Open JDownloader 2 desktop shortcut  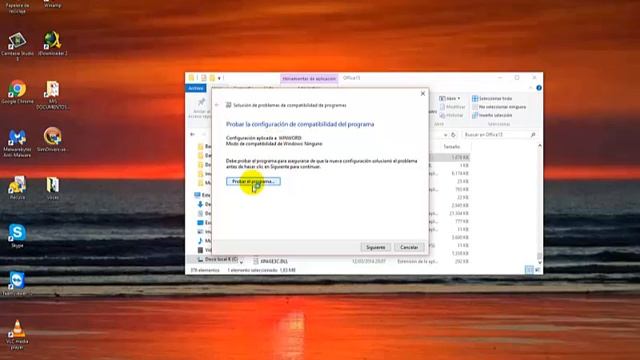click(x=53, y=44)
